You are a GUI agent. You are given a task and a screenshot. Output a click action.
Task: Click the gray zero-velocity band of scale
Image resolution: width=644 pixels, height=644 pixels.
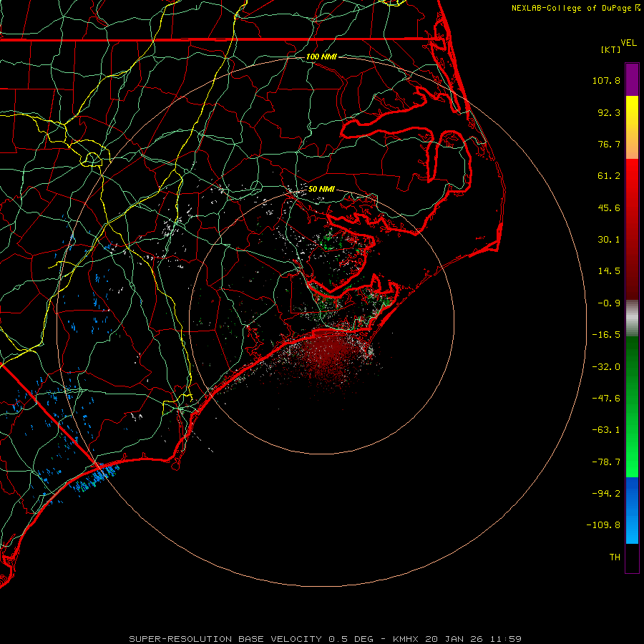click(632, 318)
